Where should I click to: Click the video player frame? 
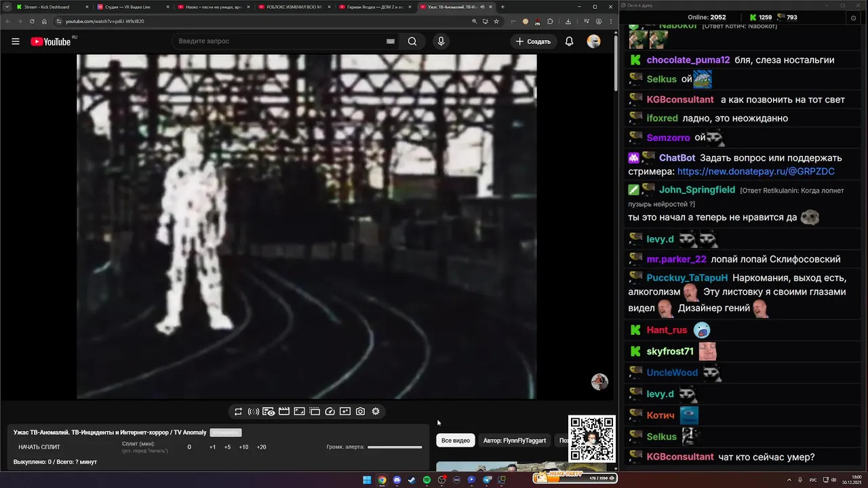pos(307,227)
